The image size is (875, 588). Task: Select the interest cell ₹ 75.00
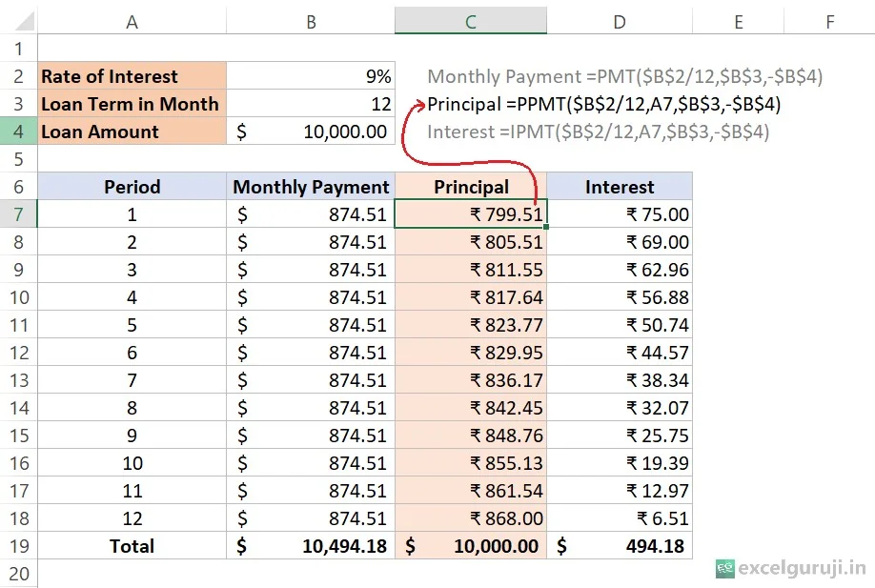click(x=620, y=214)
